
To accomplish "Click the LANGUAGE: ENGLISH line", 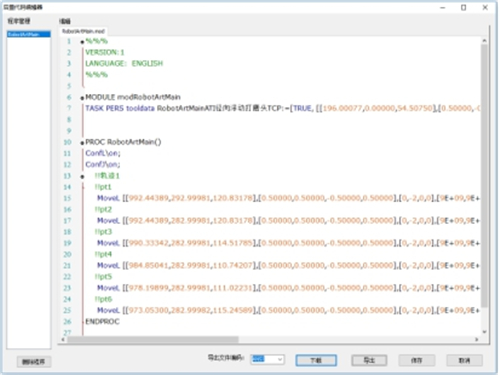I will 124,63.
